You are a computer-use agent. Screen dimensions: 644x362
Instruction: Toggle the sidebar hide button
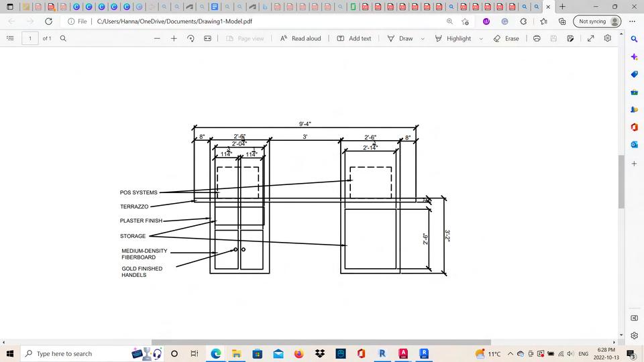tap(634, 318)
